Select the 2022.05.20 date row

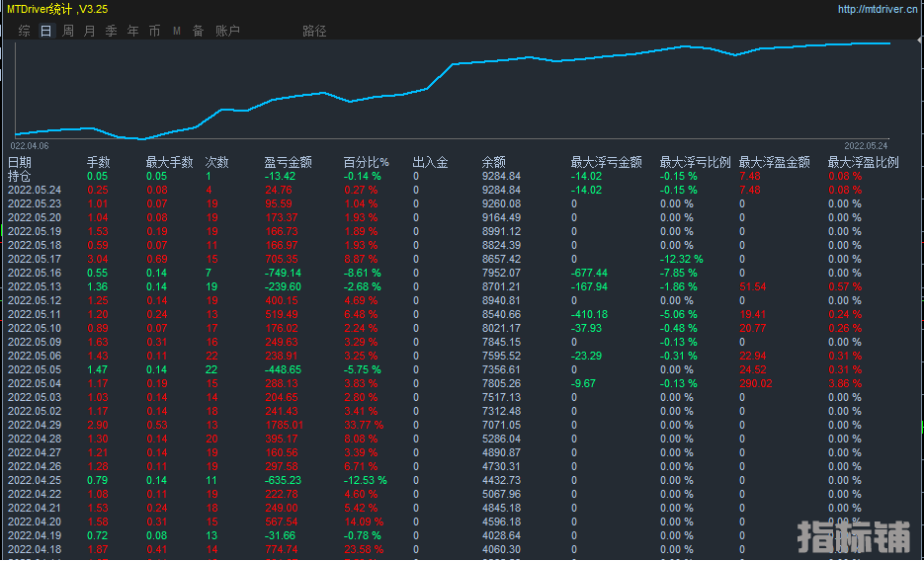[35, 217]
